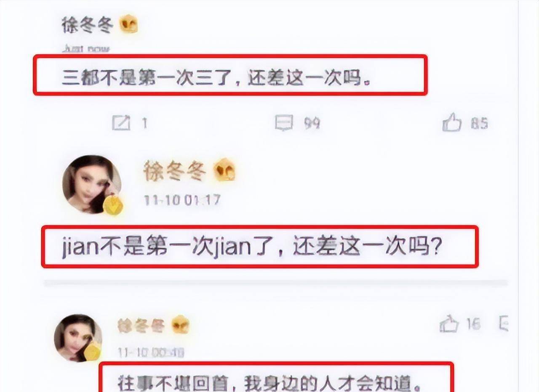Screen dimensions: 539x392
Task: Click the thumbs-up icon showing 16
Action: coord(449,324)
